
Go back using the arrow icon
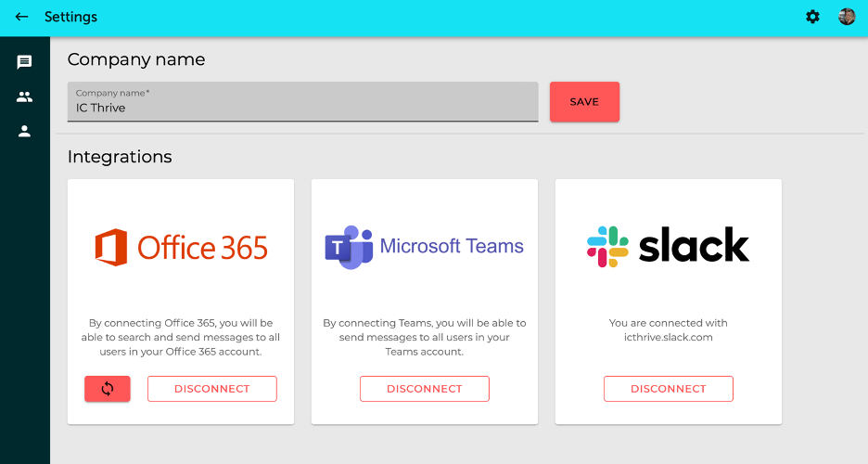click(x=21, y=17)
